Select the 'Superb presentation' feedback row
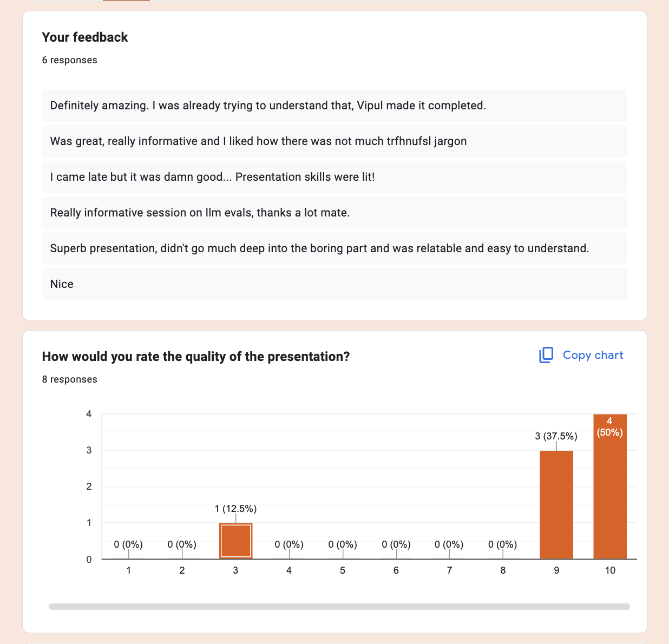Image resolution: width=669 pixels, height=644 pixels. pos(334,248)
